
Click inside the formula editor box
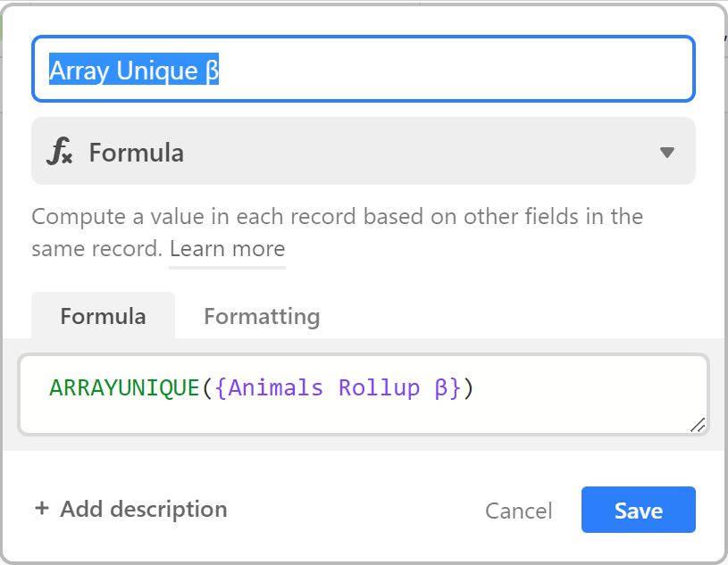click(363, 395)
